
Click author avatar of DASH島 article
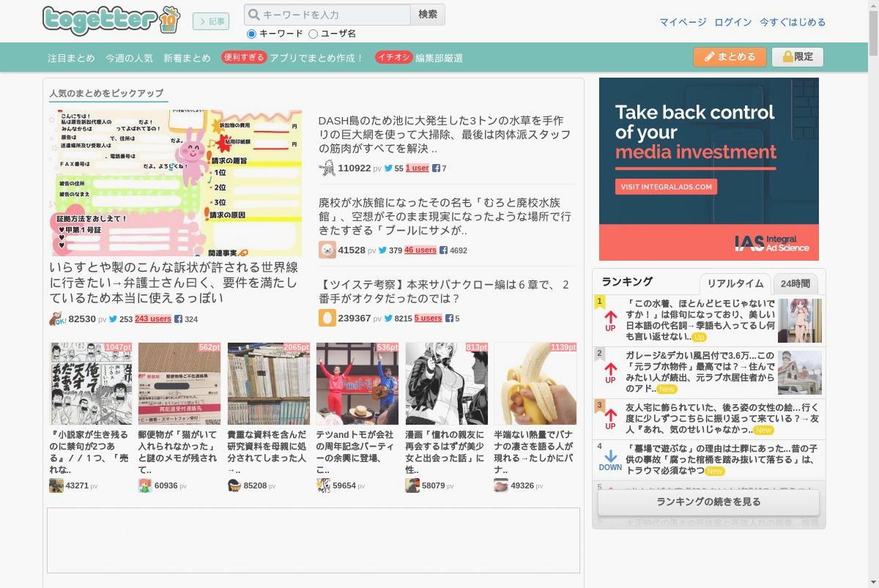[327, 168]
